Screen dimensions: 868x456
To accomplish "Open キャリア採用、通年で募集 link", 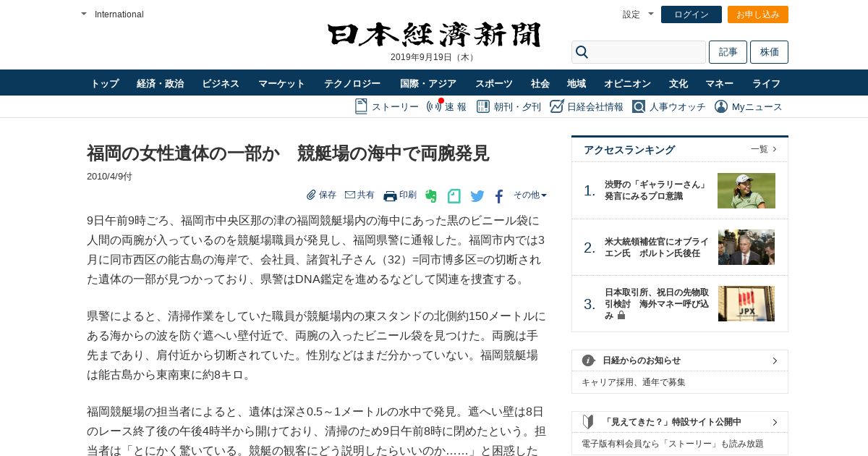I will tap(634, 382).
